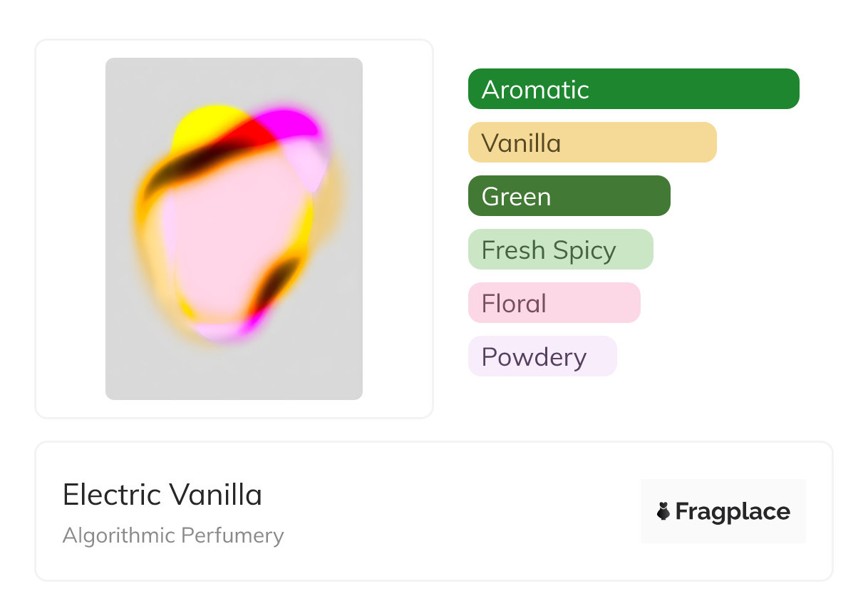Choose the Fresh Spicy accord bar

pos(560,250)
